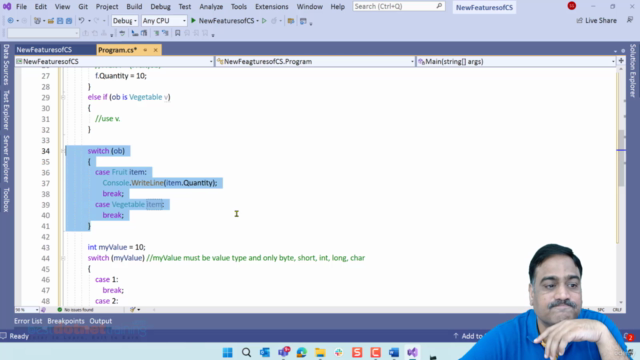Open the Breakpoints panel tab

click(66, 321)
